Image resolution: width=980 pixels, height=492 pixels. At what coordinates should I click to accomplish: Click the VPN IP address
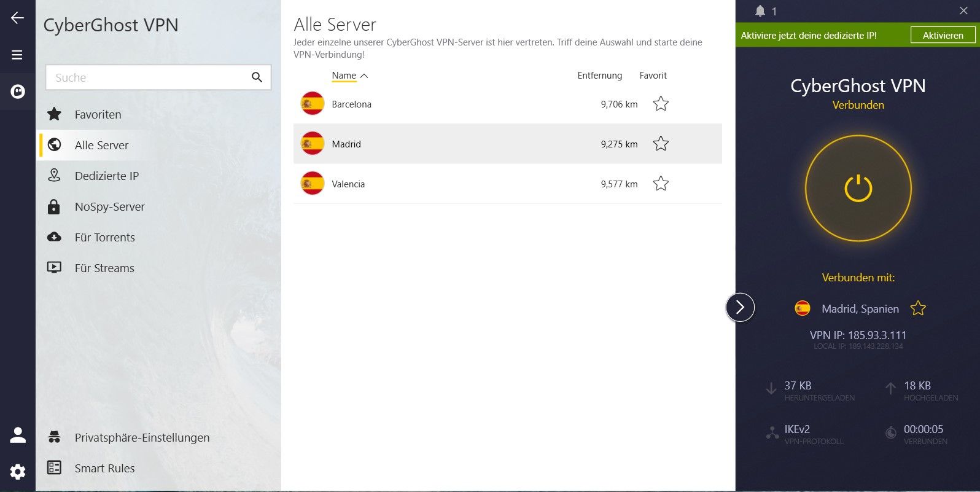(x=858, y=335)
